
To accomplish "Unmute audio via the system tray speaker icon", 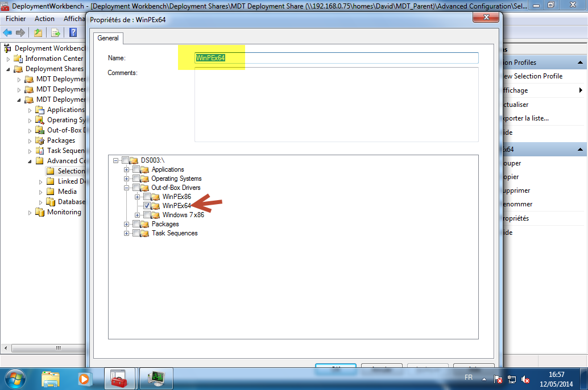I will tap(525, 378).
